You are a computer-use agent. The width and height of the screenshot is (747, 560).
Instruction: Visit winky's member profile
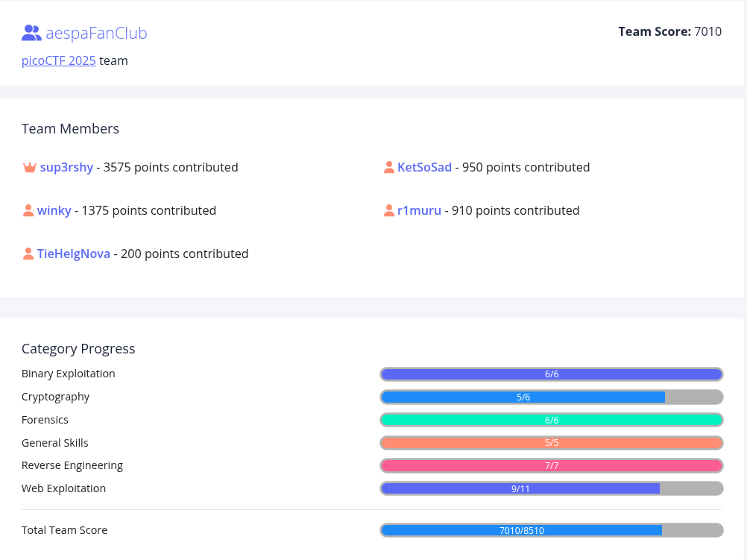(x=54, y=211)
